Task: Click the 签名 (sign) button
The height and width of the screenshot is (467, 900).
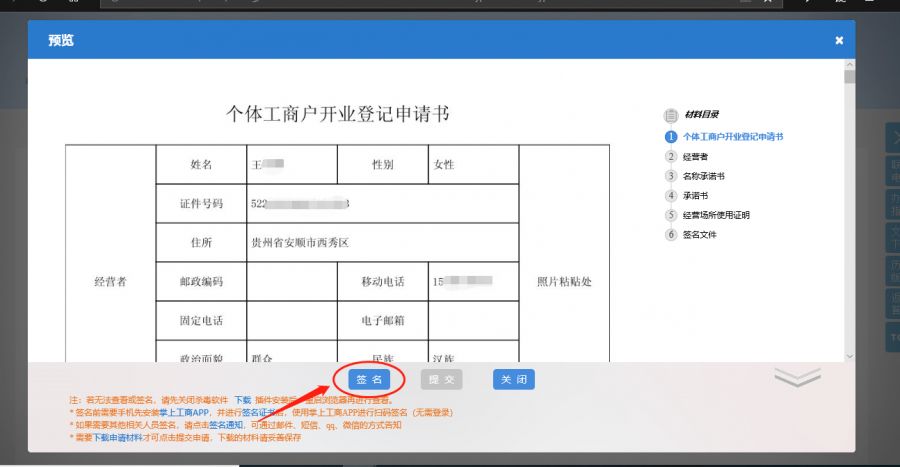Action: (x=369, y=379)
